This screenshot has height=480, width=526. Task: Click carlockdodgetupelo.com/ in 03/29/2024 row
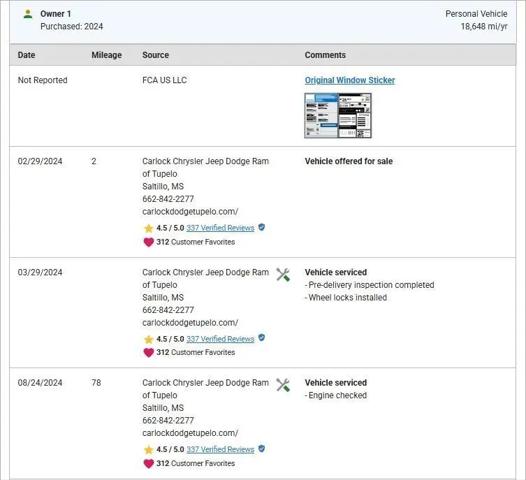point(190,323)
